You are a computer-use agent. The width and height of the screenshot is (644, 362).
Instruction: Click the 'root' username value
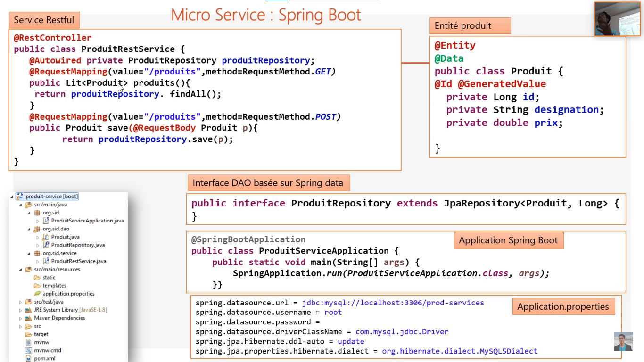[x=333, y=312]
